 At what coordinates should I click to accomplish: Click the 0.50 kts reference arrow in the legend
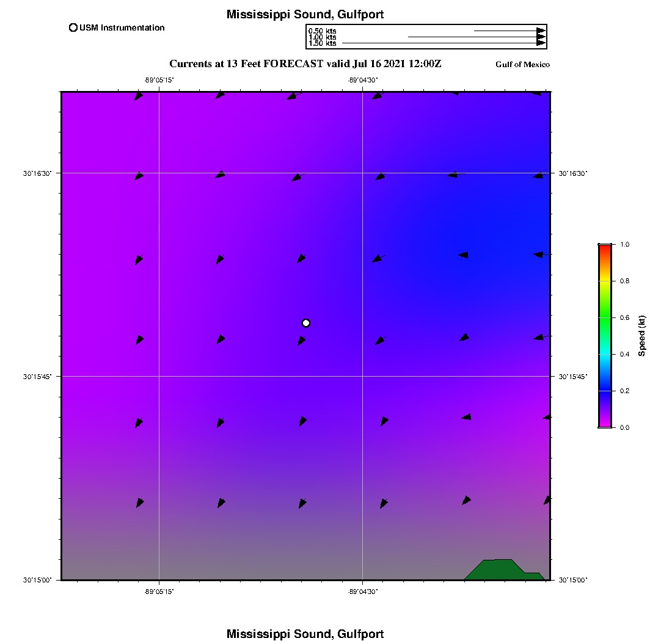[509, 31]
